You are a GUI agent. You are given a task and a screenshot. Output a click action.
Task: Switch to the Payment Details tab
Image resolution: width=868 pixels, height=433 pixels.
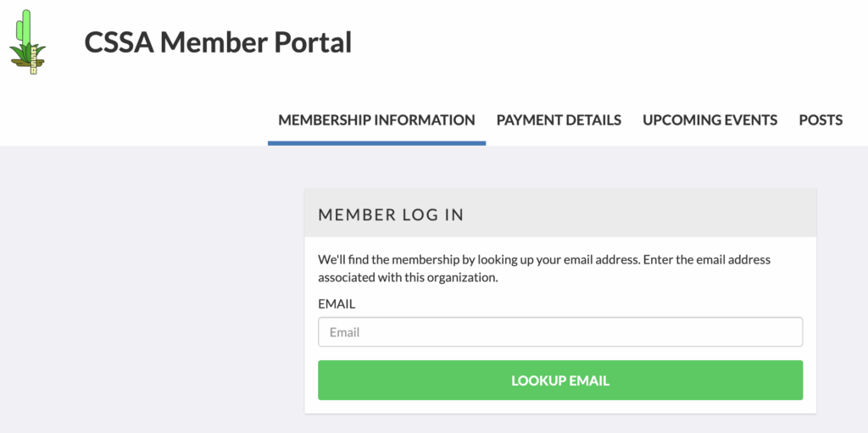click(x=559, y=120)
